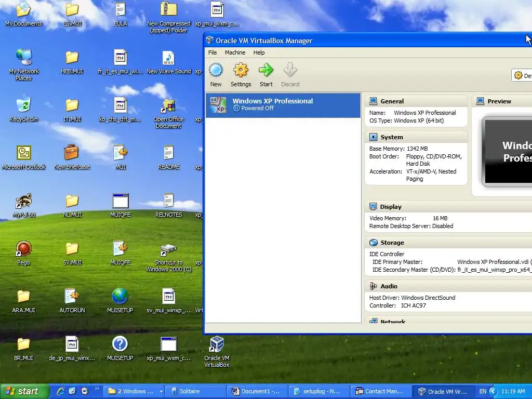This screenshot has height=399, width=532.
Task: Select the IT.MUI folder icon
Action: 72,109
